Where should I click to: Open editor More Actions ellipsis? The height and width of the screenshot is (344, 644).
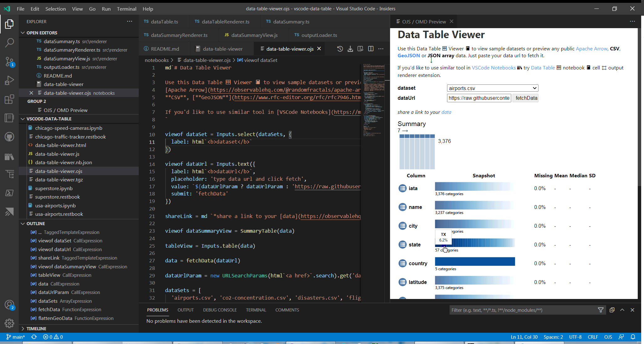(x=381, y=49)
